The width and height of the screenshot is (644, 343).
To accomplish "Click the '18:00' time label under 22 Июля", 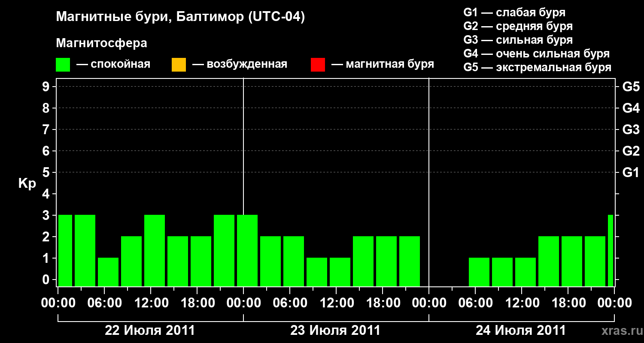I will pos(197,303).
